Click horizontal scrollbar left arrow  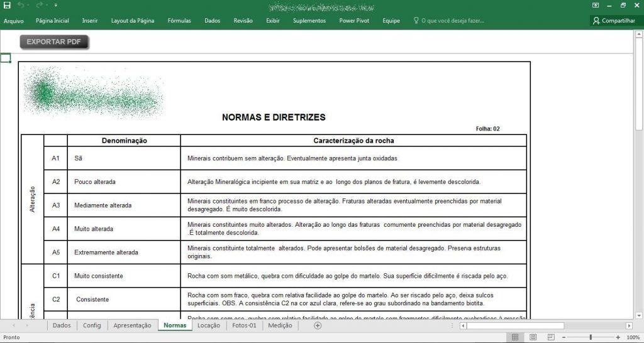pyautogui.click(x=463, y=326)
